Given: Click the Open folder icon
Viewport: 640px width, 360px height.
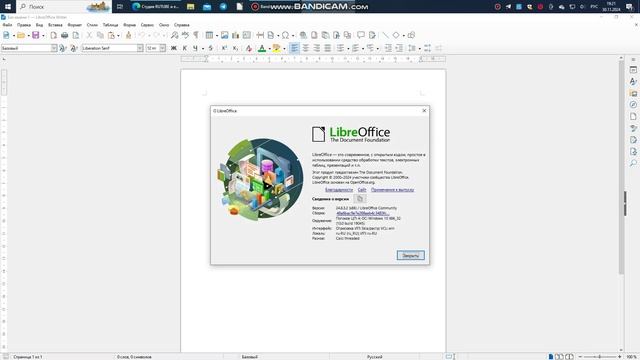Looking at the screenshot, I should (x=21, y=36).
